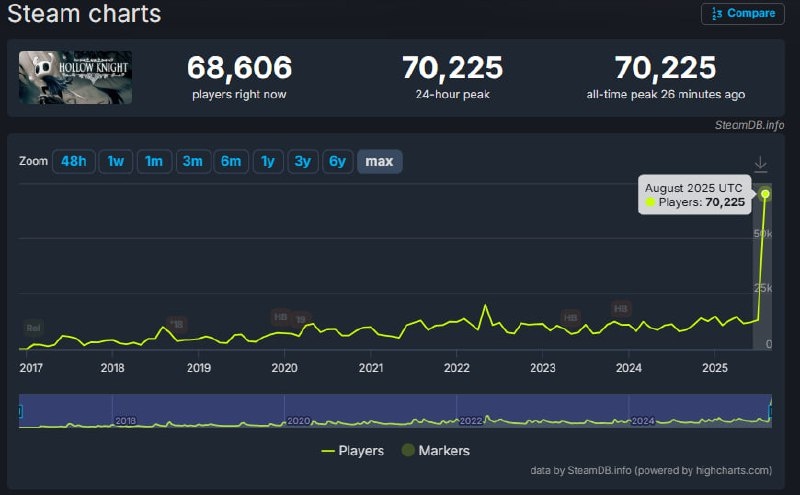800x495 pixels.
Task: Grab the left navigator range handle
Action: click(x=20, y=411)
